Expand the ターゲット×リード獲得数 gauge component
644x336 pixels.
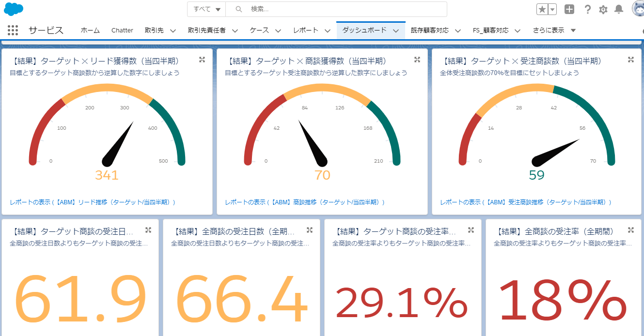click(202, 60)
